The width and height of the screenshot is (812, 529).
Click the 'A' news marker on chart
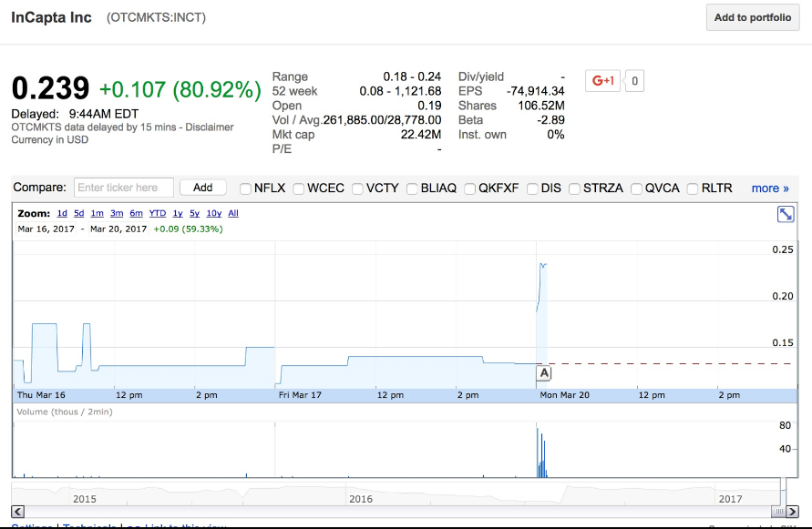point(544,373)
